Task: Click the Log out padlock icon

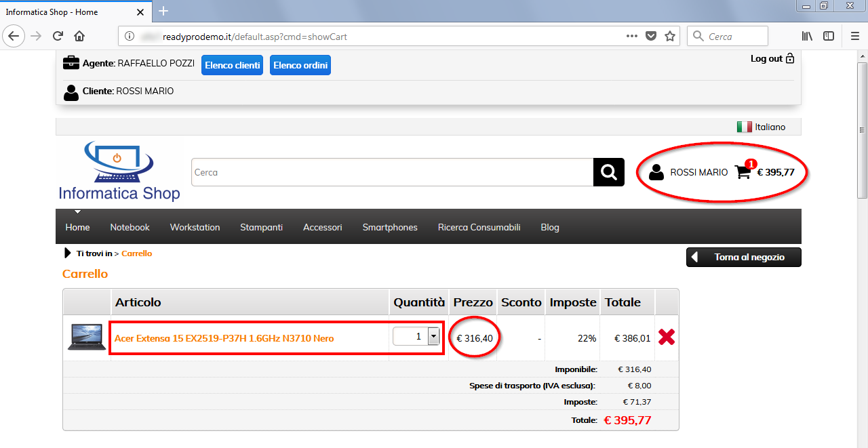Action: (789, 59)
